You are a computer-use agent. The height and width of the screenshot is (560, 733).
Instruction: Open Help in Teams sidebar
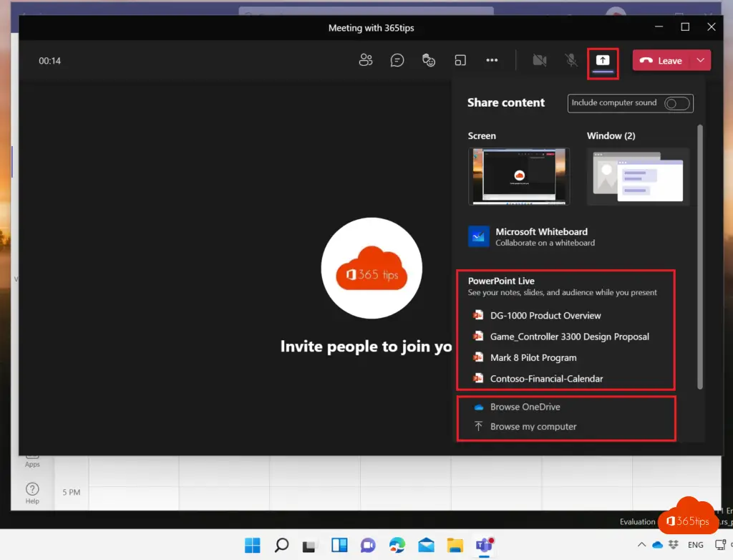32,493
